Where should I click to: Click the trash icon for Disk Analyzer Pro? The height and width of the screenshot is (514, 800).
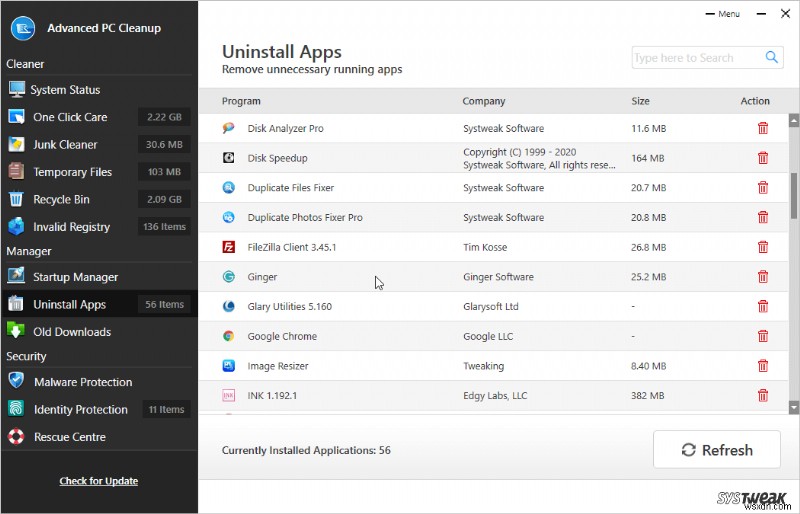pyautogui.click(x=763, y=128)
